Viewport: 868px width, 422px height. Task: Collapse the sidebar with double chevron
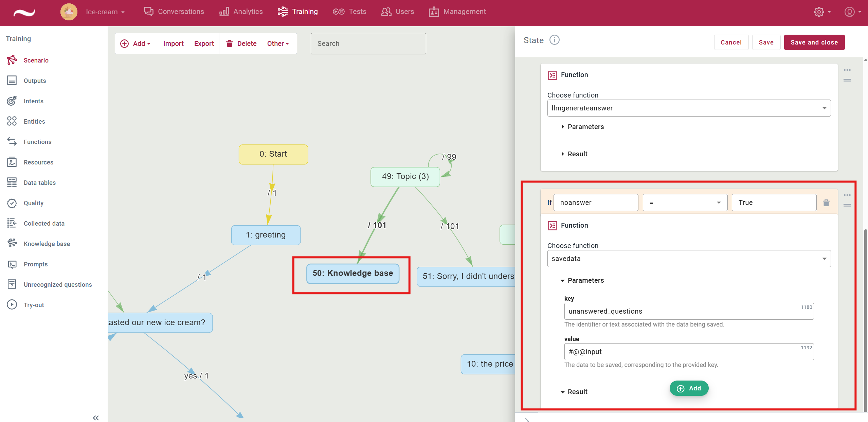(96, 418)
